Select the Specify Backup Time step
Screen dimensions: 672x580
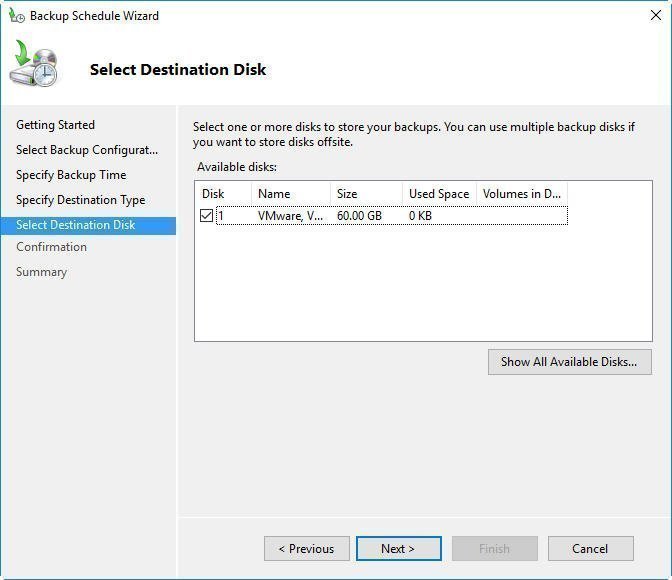[x=71, y=175]
